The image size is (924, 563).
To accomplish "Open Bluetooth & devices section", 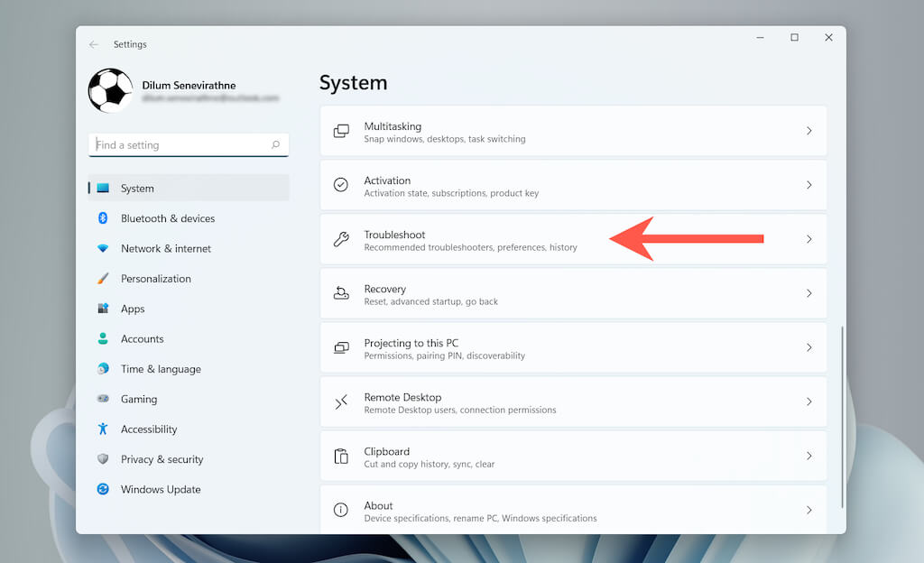I will coord(167,218).
